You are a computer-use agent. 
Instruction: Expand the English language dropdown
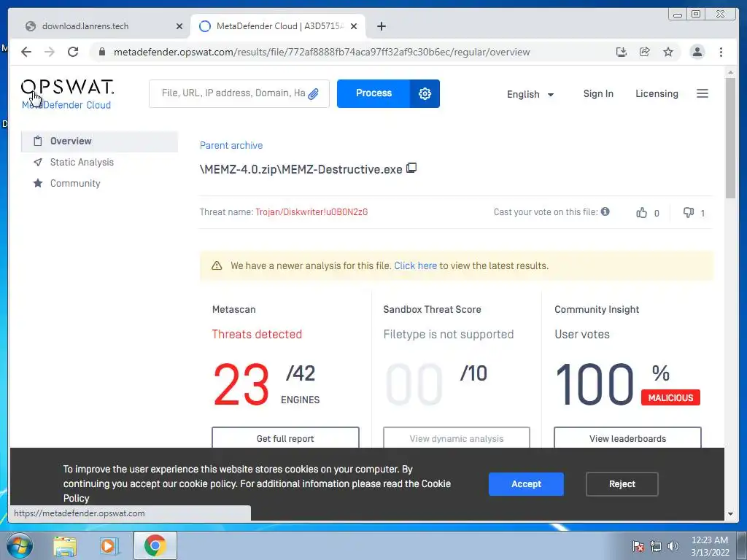click(530, 94)
